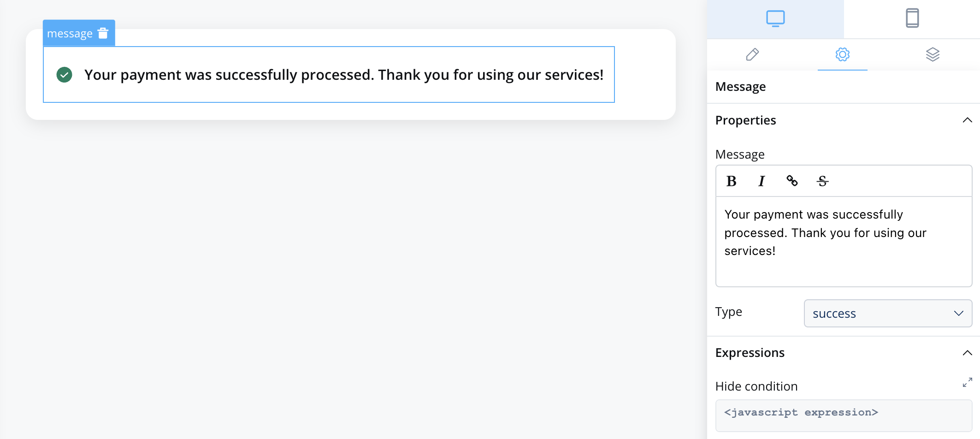Switch to mobile device preview

[912, 19]
